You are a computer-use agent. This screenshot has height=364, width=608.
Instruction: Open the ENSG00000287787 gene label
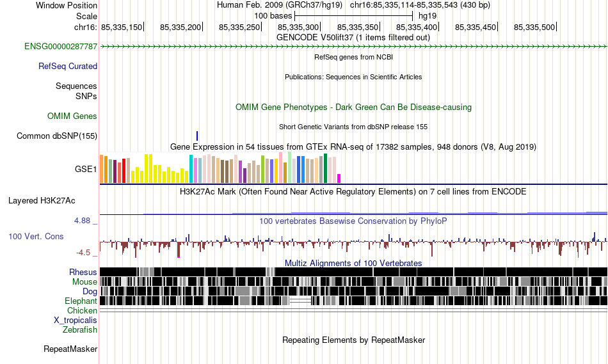point(61,47)
